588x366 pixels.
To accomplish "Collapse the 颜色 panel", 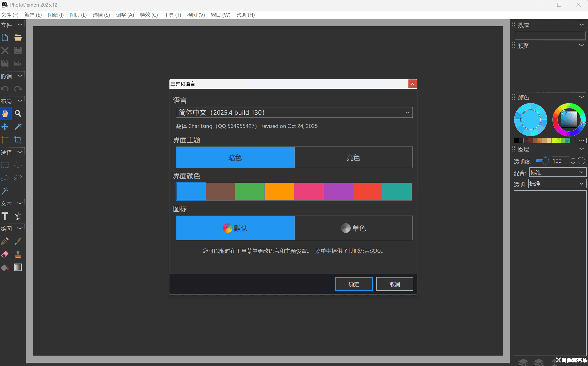I will pyautogui.click(x=581, y=97).
